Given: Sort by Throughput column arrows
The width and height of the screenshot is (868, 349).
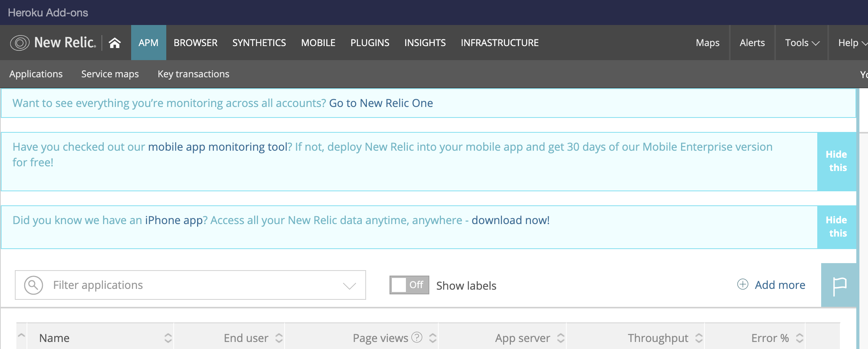Looking at the screenshot, I should coord(699,338).
